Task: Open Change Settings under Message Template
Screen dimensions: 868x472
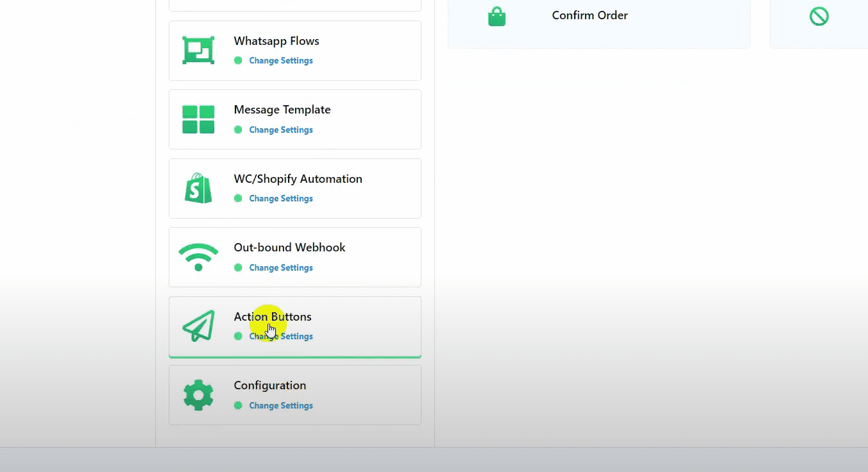Action: click(x=280, y=130)
